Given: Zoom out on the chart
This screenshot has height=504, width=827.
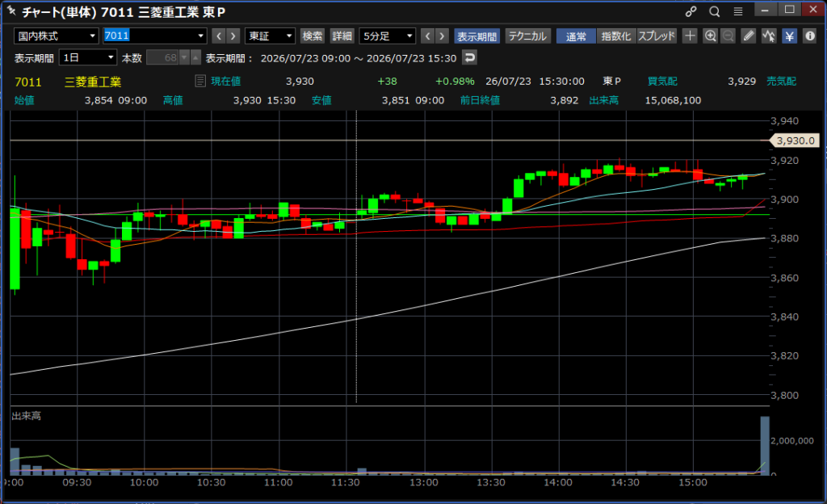Looking at the screenshot, I should pos(728,36).
